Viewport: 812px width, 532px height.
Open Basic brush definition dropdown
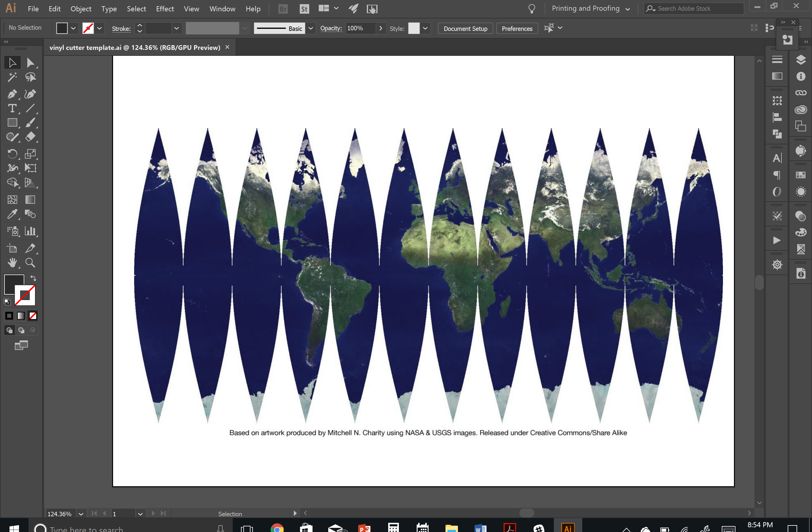pyautogui.click(x=310, y=28)
